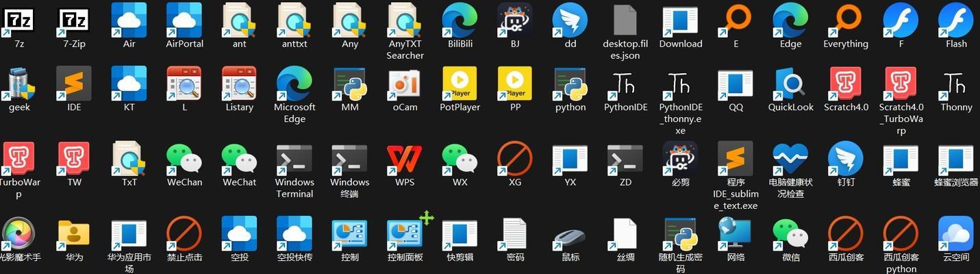This screenshot has height=274, width=980.
Task: Select the 鼠标 icon
Action: tap(570, 234)
